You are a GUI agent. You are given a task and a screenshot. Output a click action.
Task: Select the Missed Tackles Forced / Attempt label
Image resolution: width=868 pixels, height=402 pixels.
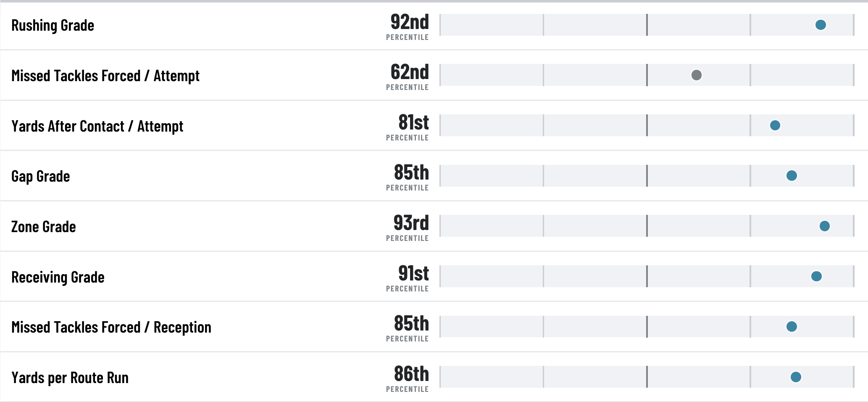[x=105, y=76]
